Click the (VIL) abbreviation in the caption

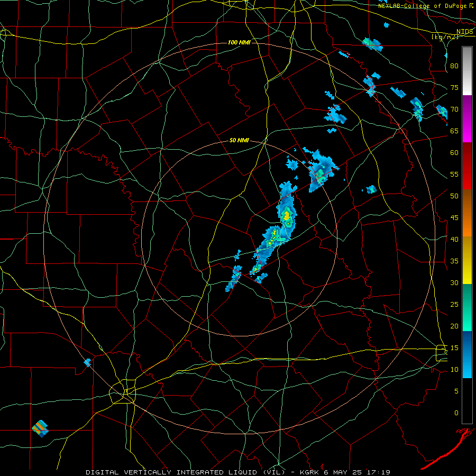[x=274, y=472]
